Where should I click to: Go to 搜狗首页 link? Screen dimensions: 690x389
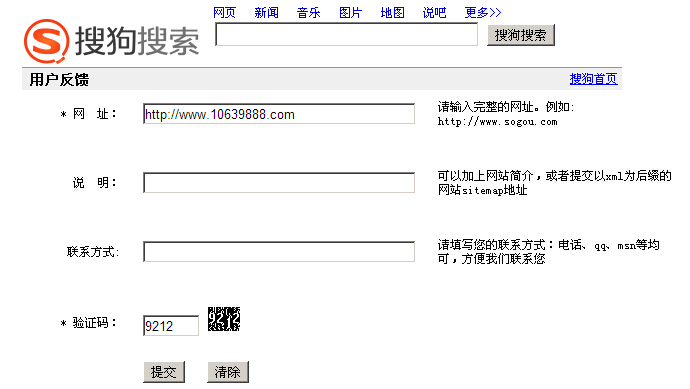[x=593, y=79]
